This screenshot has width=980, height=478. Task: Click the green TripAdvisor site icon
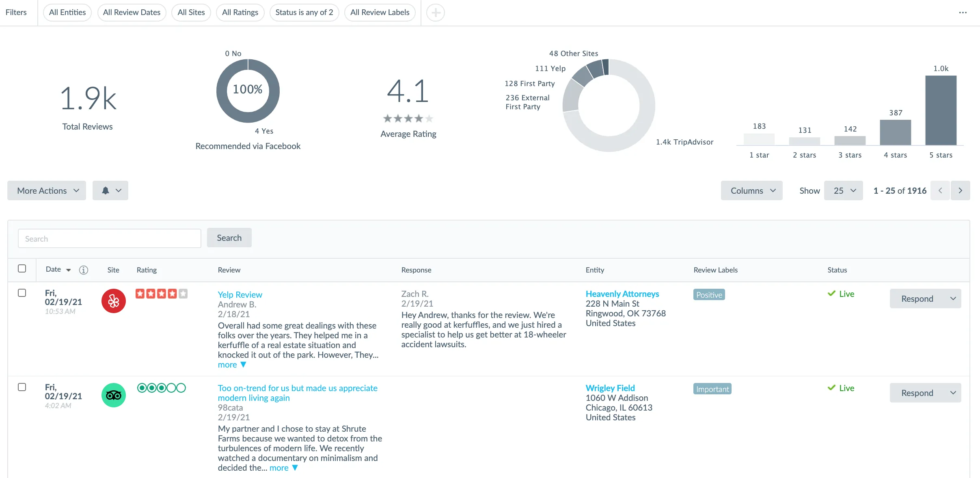point(114,395)
